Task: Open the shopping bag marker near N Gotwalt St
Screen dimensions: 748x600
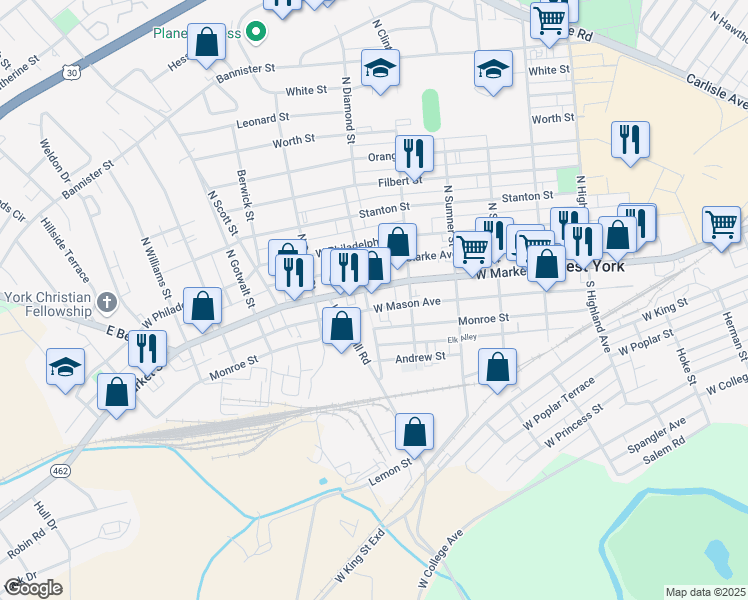Action: coord(202,307)
